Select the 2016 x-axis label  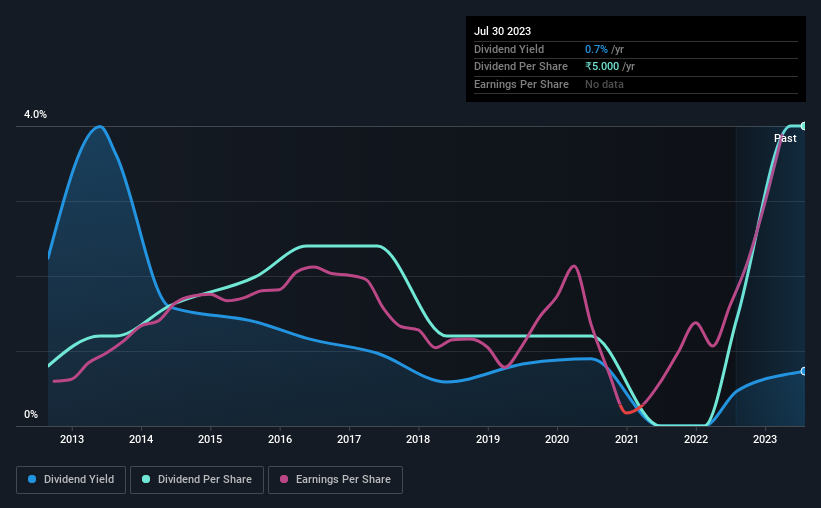click(x=280, y=439)
